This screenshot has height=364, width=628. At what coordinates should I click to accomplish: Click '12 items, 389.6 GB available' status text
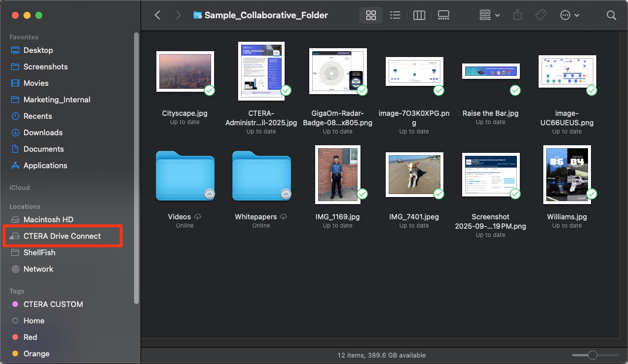(x=381, y=355)
